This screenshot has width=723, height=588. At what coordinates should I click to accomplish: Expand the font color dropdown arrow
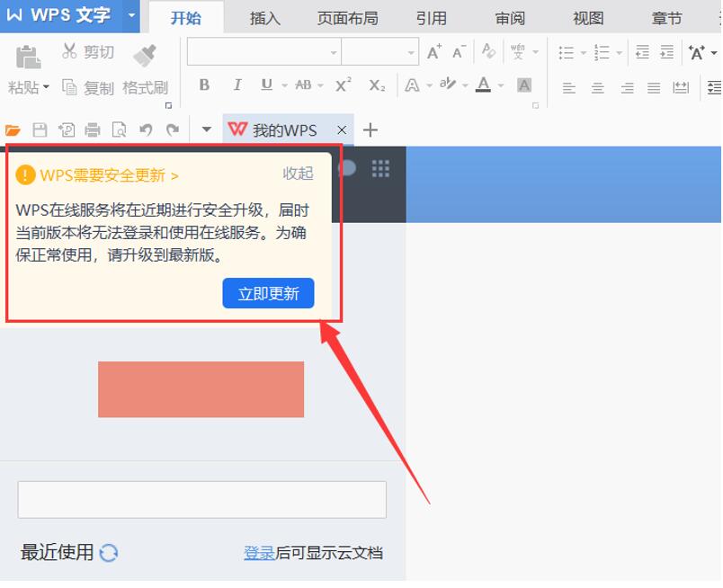501,85
